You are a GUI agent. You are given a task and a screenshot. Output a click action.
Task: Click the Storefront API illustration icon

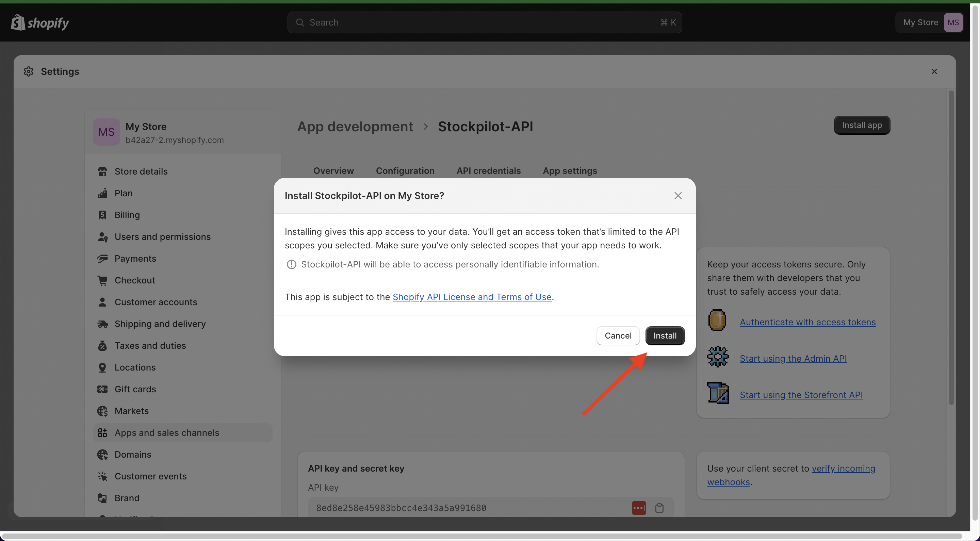pyautogui.click(x=718, y=393)
